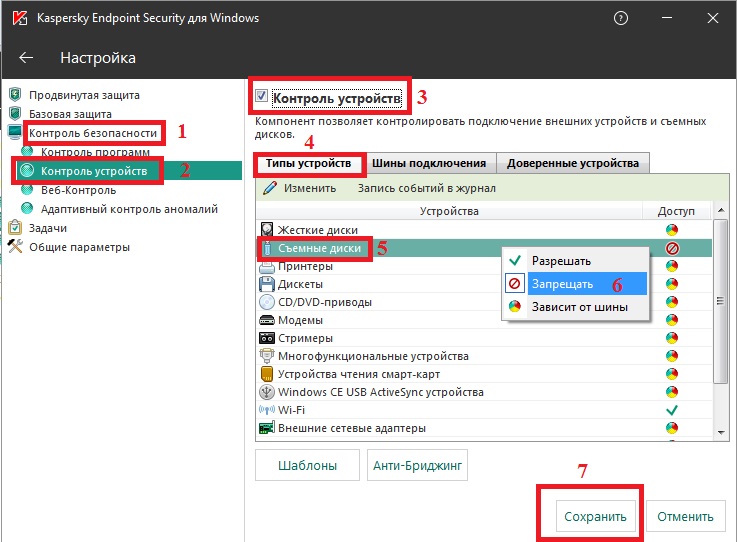
Task: Click the antenna icon for Wi-Fi
Action: coord(267,410)
